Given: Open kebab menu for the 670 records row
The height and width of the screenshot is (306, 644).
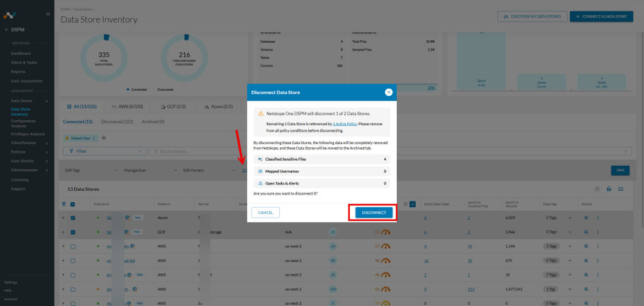Looking at the screenshot, I should click(597, 261).
